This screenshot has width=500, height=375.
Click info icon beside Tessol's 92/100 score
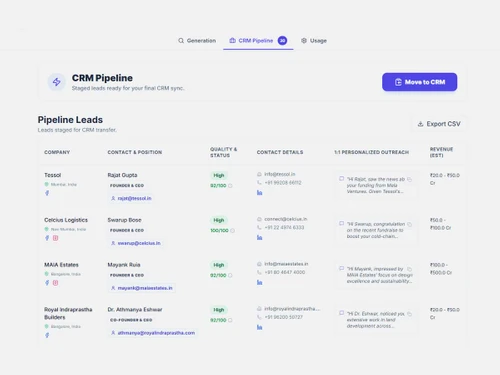coord(230,186)
